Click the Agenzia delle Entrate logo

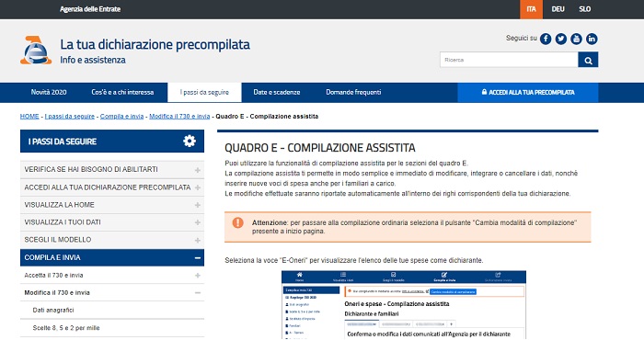36,51
